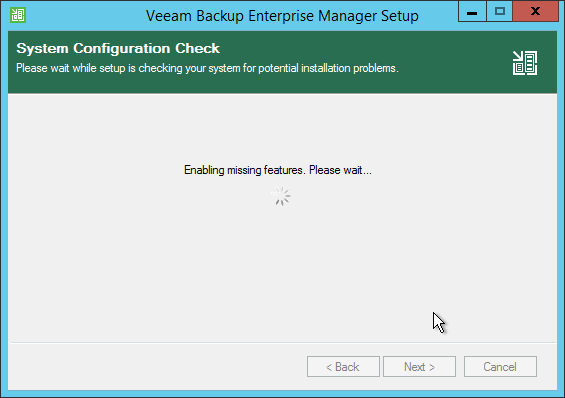Go back with the < Back button
The height and width of the screenshot is (398, 565).
pyautogui.click(x=343, y=367)
